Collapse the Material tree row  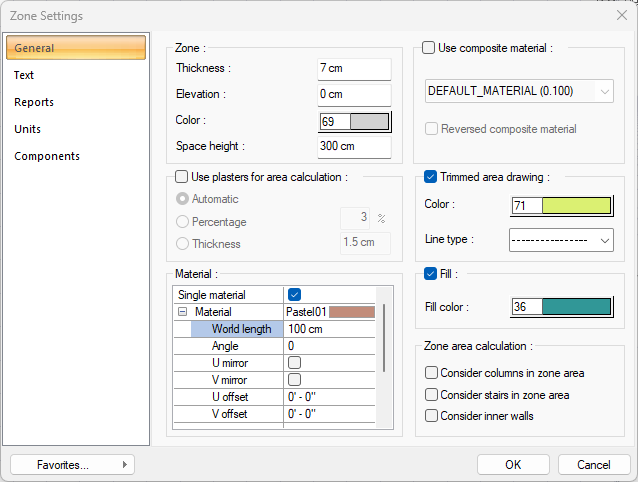(x=182, y=312)
